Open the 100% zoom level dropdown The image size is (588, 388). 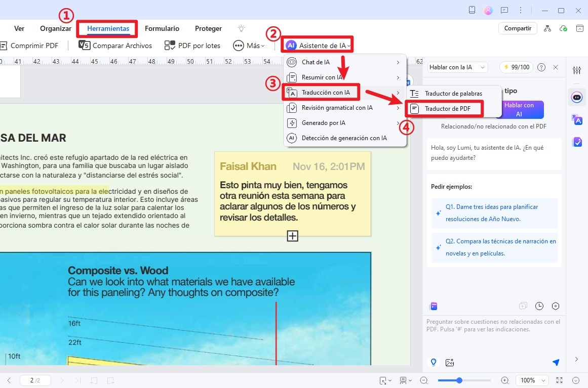click(532, 380)
